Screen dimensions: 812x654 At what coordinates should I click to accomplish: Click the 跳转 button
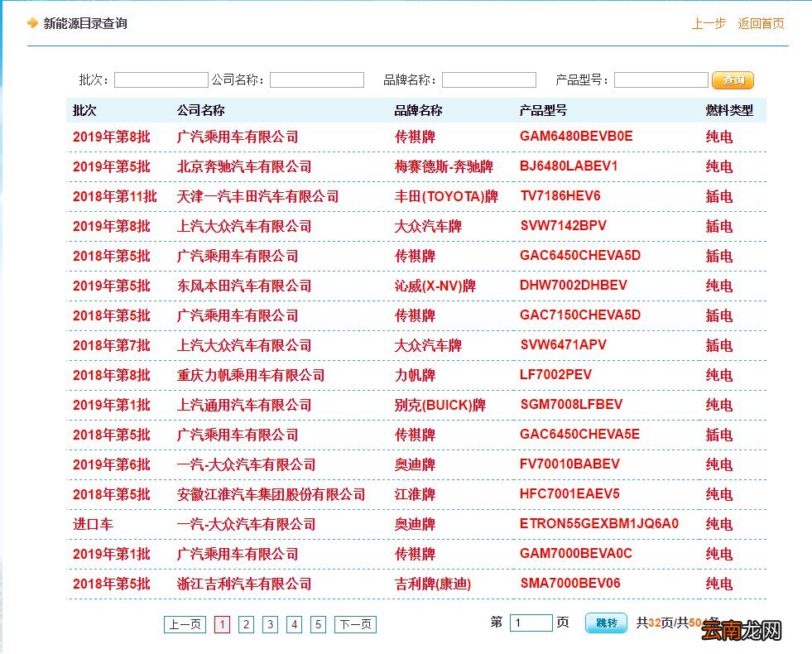point(606,623)
